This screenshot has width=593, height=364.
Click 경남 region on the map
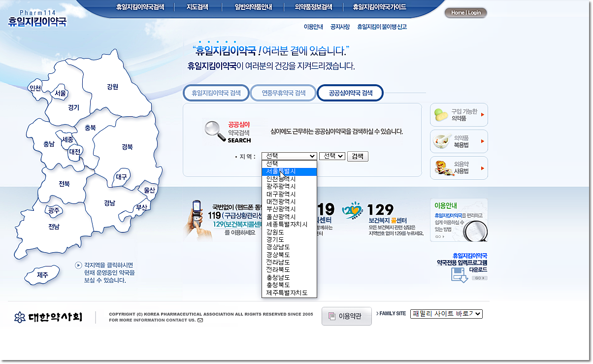click(109, 202)
